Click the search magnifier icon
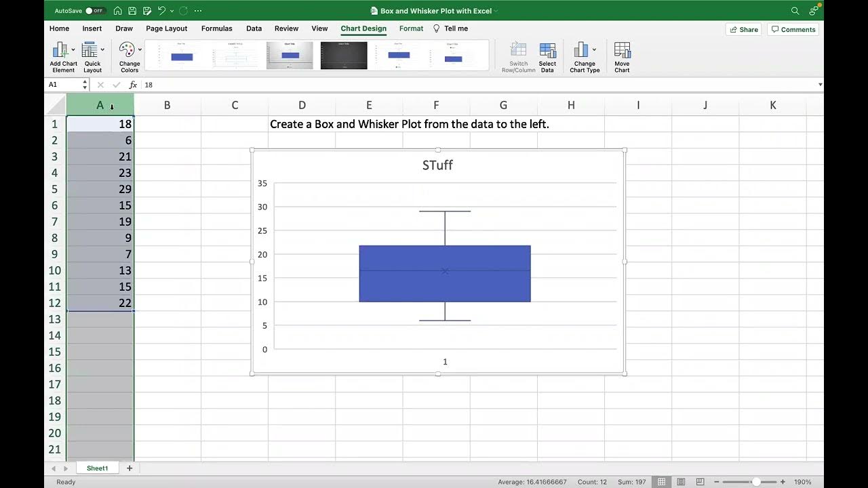Screen dimensions: 868x488 [795, 11]
